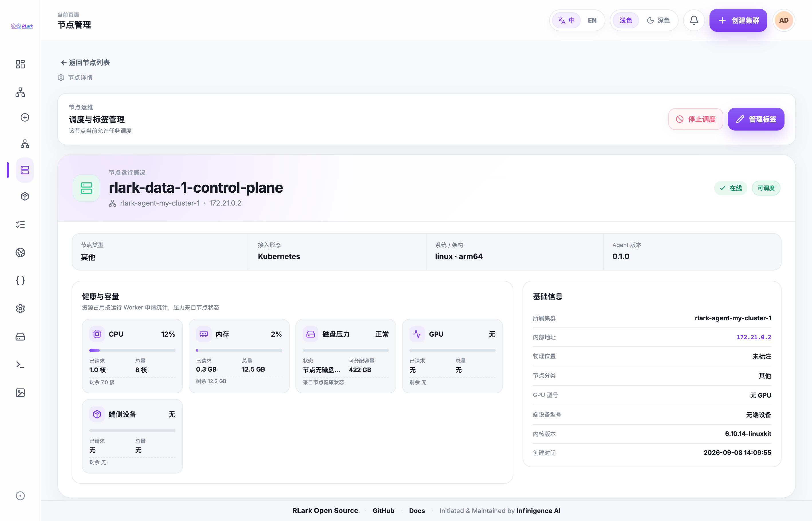
Task: Click the RLark Open Source footer link
Action: [325, 510]
